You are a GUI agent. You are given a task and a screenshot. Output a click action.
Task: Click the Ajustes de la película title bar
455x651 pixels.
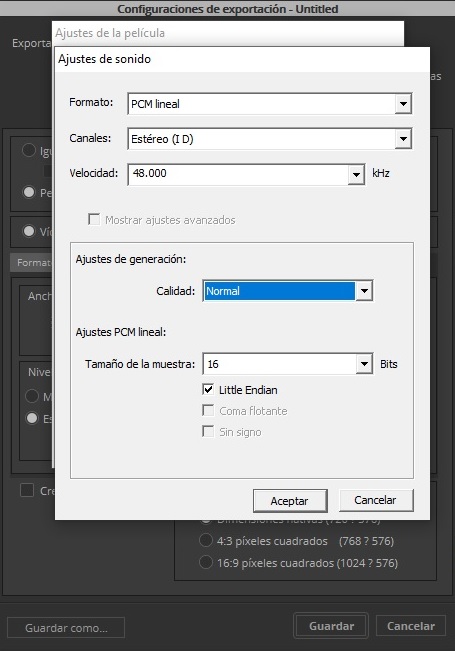(228, 33)
